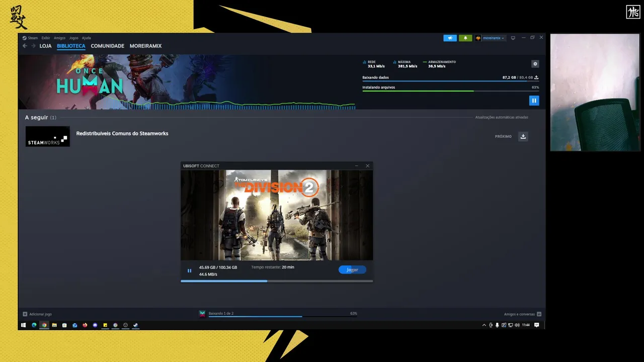Click the ARMAZENAMENTO 36,5 Mb/s stat
This screenshot has height=362, width=644.
click(439, 64)
